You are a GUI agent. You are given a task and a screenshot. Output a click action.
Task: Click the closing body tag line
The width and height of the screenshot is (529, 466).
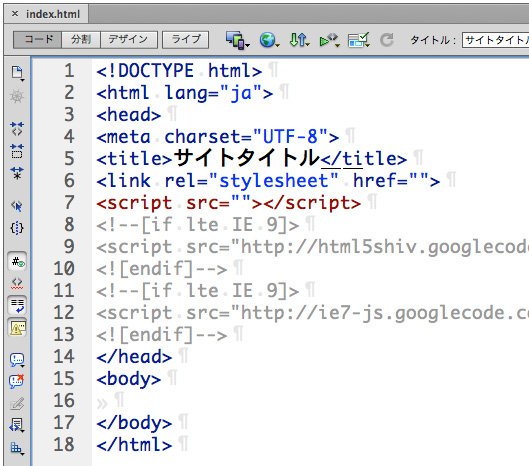click(134, 422)
